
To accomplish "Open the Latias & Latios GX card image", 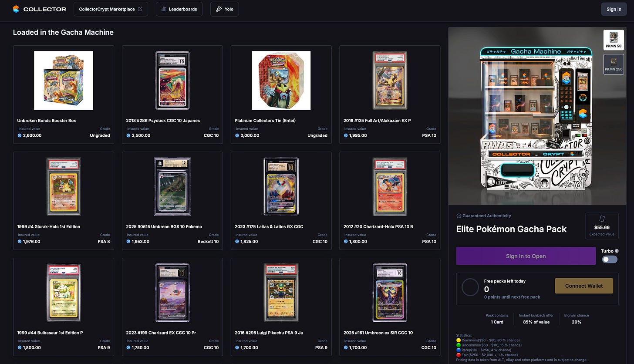I will coord(281,186).
